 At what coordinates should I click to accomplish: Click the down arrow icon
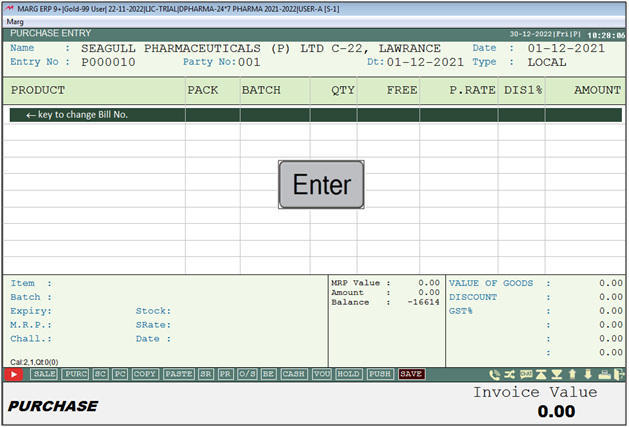coord(588,374)
